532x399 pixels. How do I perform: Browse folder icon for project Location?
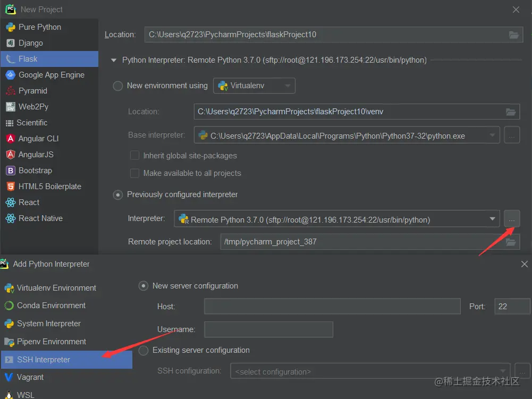click(x=514, y=35)
